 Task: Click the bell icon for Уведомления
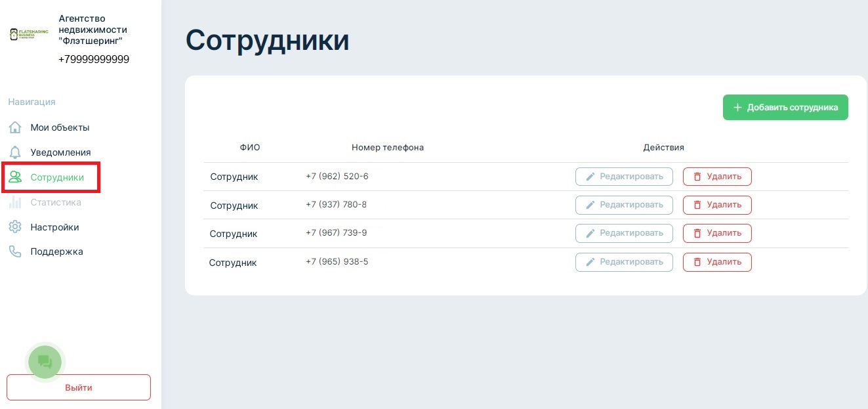(15, 152)
